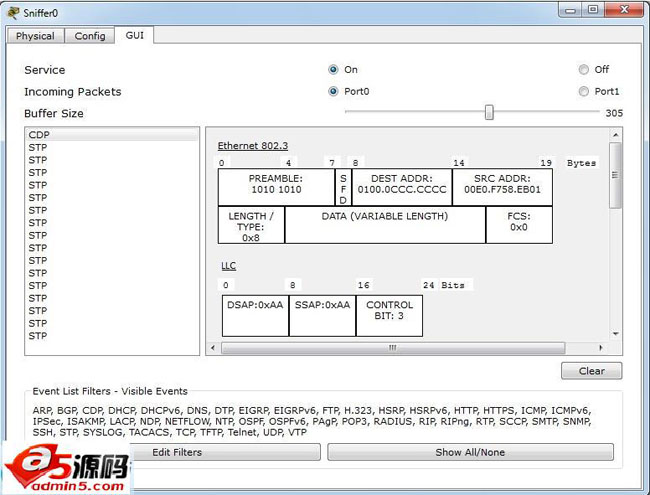Click the DATA (VARIABLE LENGTH) field

point(385,225)
